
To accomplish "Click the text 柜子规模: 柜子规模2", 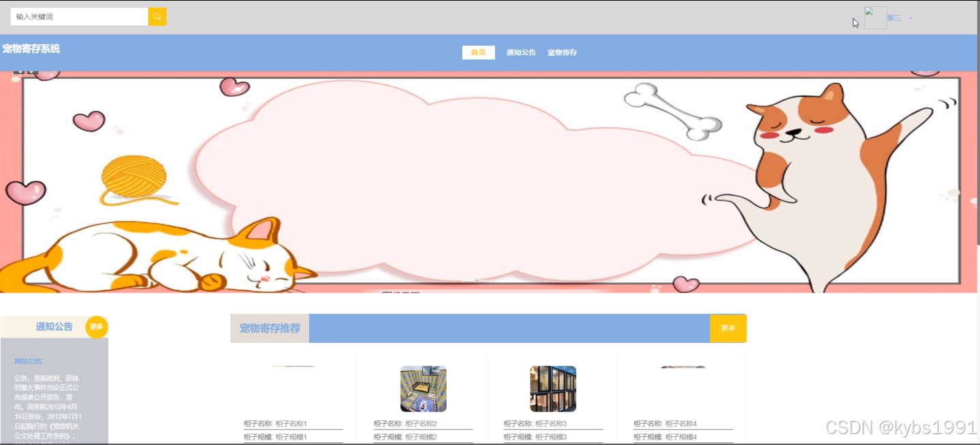I will 405,437.
